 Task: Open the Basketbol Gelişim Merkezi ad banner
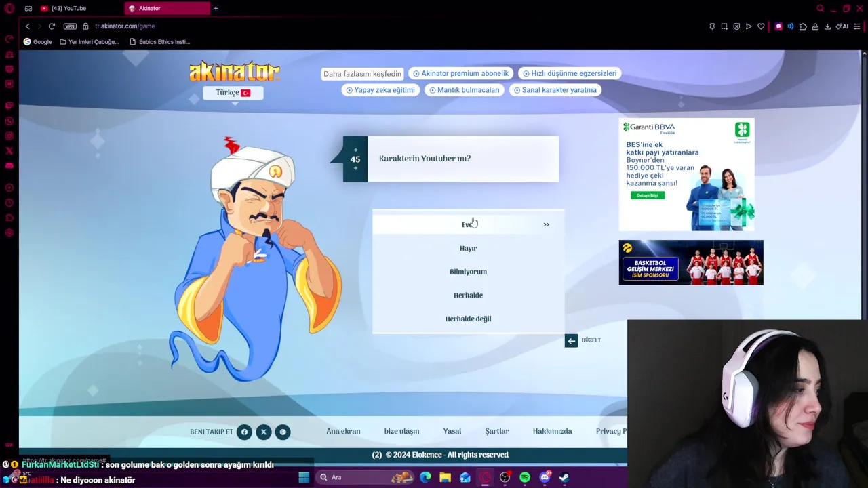coord(691,262)
